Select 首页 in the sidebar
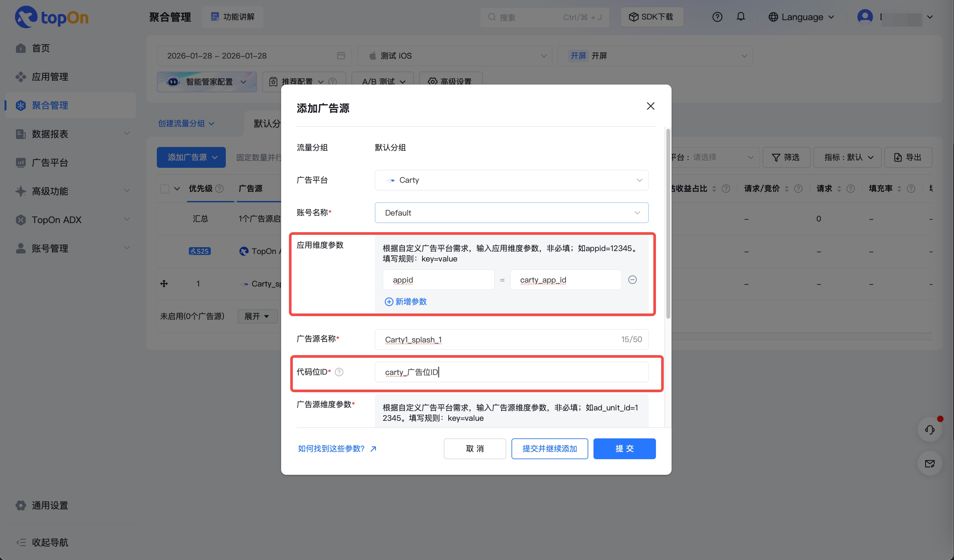954x560 pixels. coord(40,48)
